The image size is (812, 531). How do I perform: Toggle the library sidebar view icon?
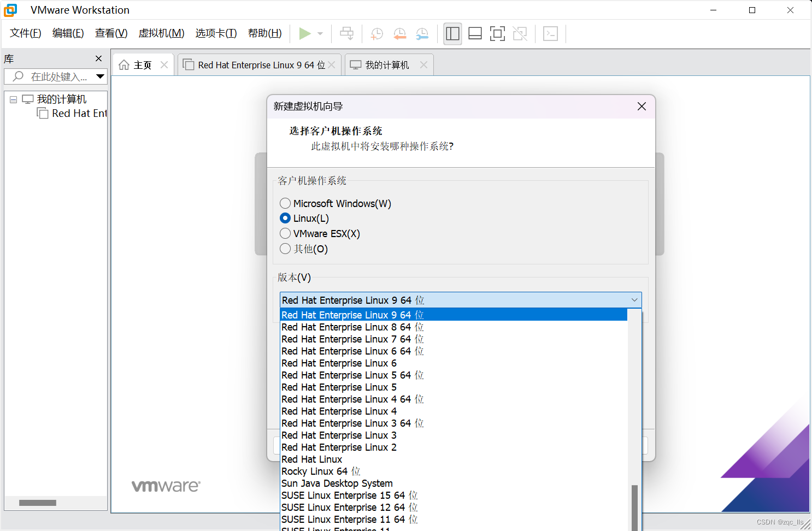[452, 34]
